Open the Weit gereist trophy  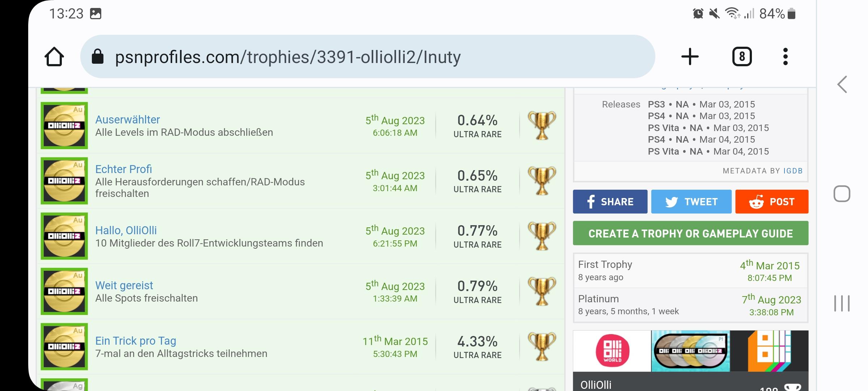tap(124, 285)
